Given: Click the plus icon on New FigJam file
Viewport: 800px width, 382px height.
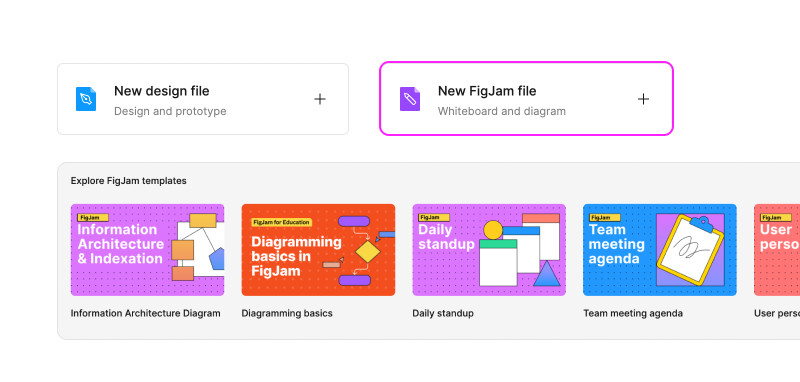Looking at the screenshot, I should click(643, 99).
